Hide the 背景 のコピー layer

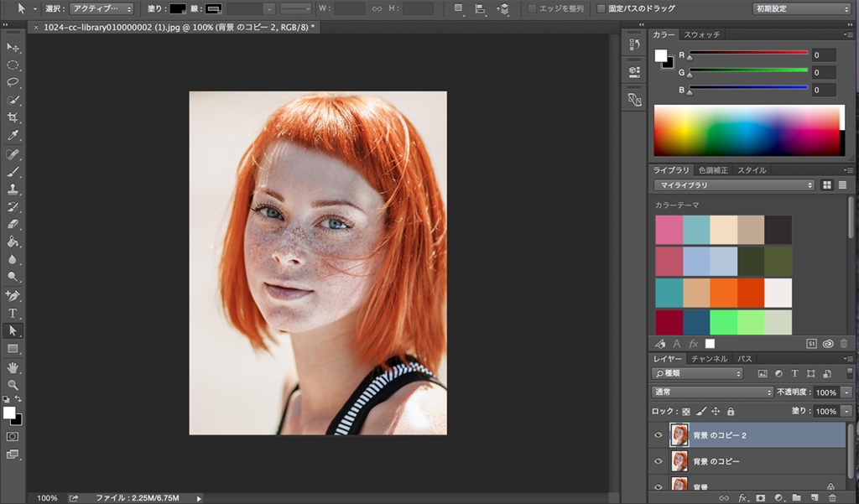659,461
